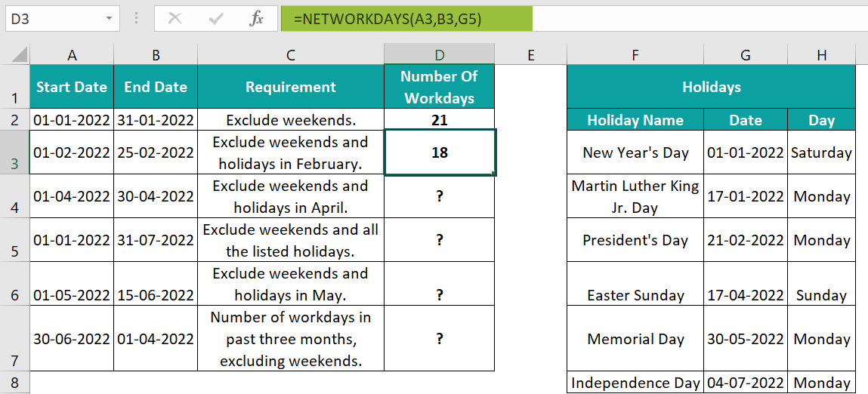
Task: Select column F header
Action: [635, 54]
